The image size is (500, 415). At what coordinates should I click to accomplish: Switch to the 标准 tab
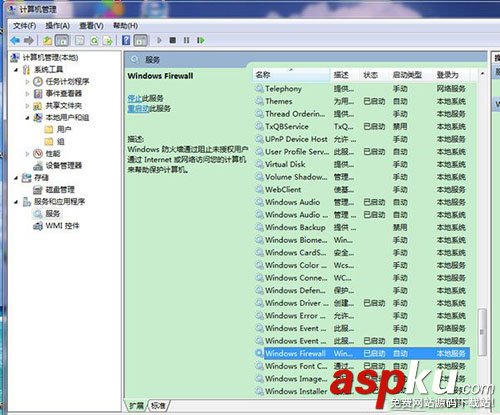pyautogui.click(x=158, y=406)
